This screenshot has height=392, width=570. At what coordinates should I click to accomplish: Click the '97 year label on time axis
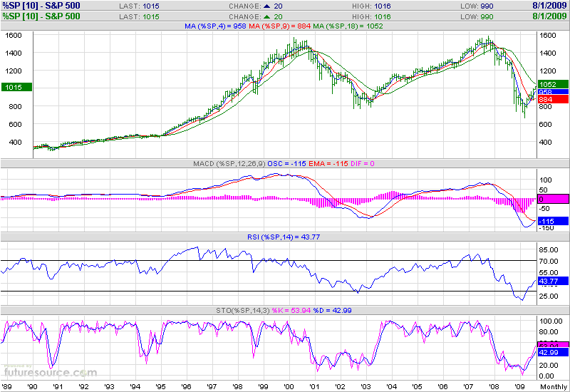point(212,386)
